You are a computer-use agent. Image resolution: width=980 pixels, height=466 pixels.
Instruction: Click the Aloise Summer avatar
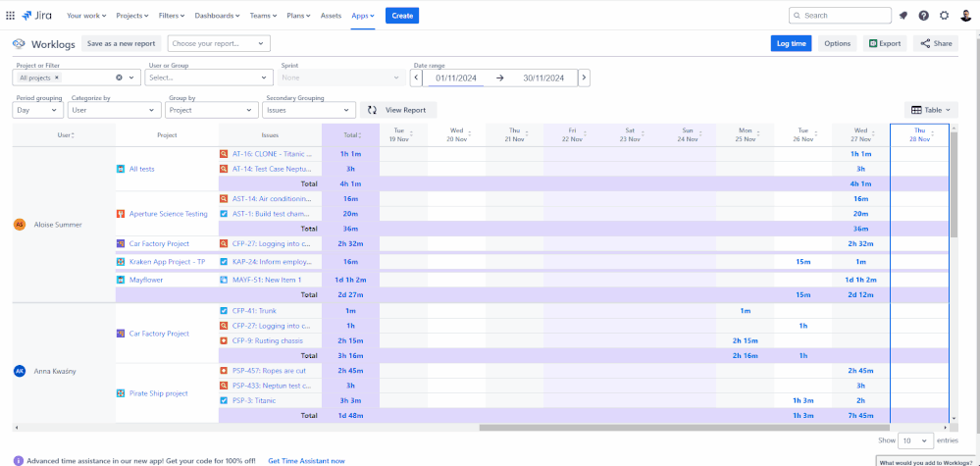20,225
